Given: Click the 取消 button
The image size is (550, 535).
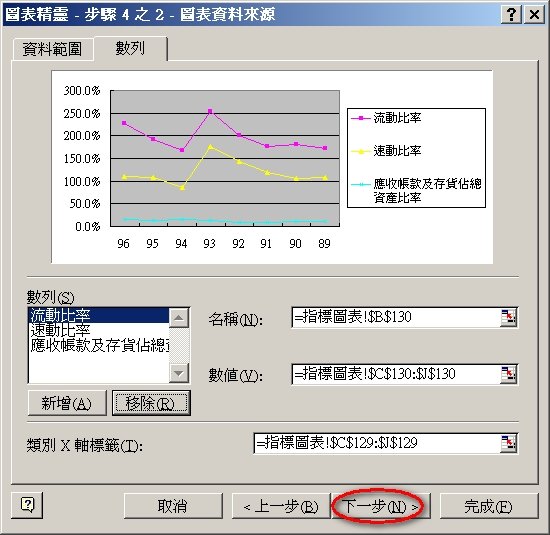Looking at the screenshot, I should tap(173, 506).
